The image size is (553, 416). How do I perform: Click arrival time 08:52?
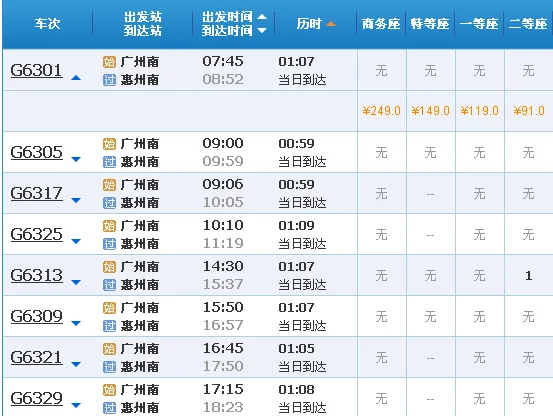point(223,79)
